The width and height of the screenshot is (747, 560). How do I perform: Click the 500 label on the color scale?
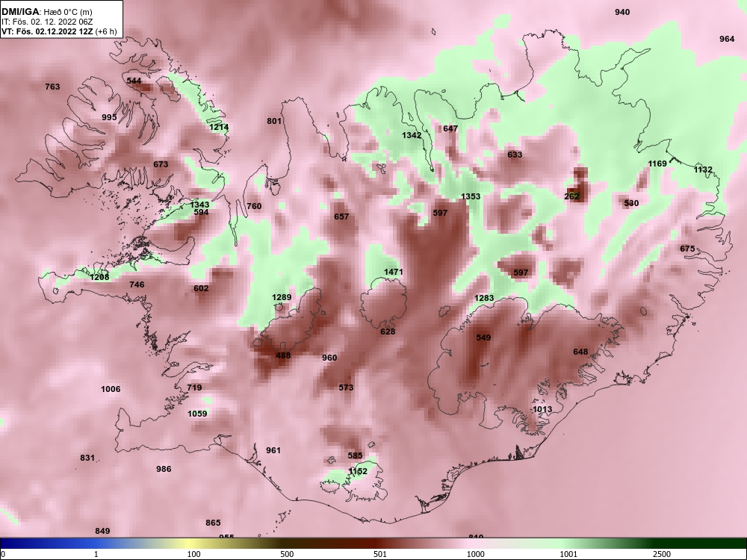[288, 554]
